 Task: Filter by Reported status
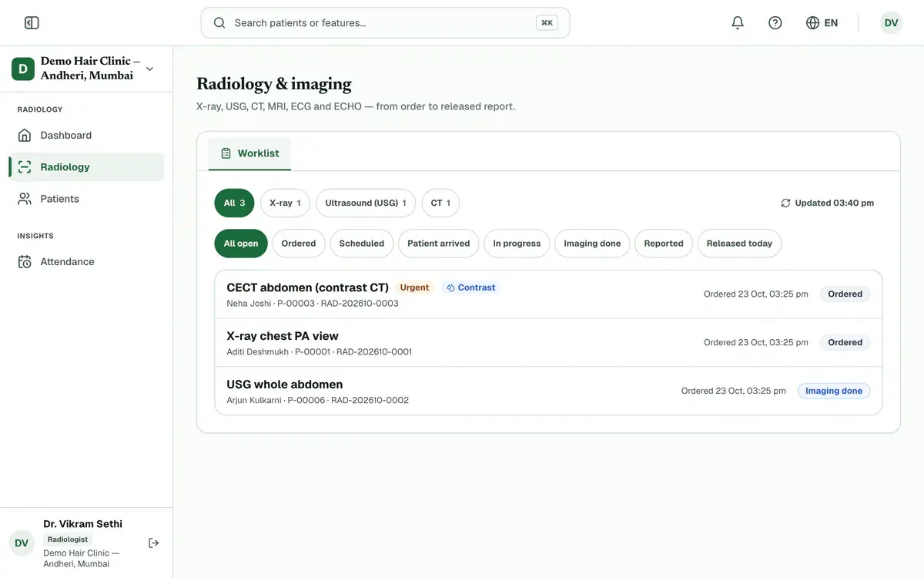(x=664, y=244)
